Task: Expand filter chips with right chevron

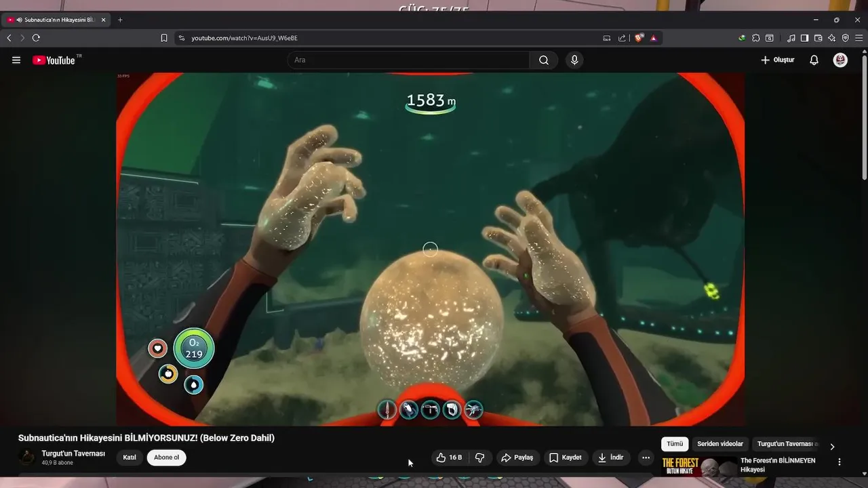Action: click(832, 446)
